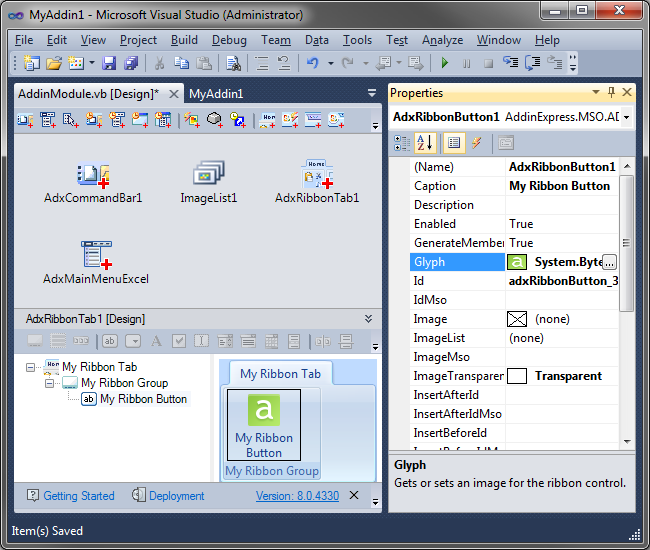Viewport: 650px width, 550px height.
Task: Select the AdxCommandBar1 component
Action: 93,182
